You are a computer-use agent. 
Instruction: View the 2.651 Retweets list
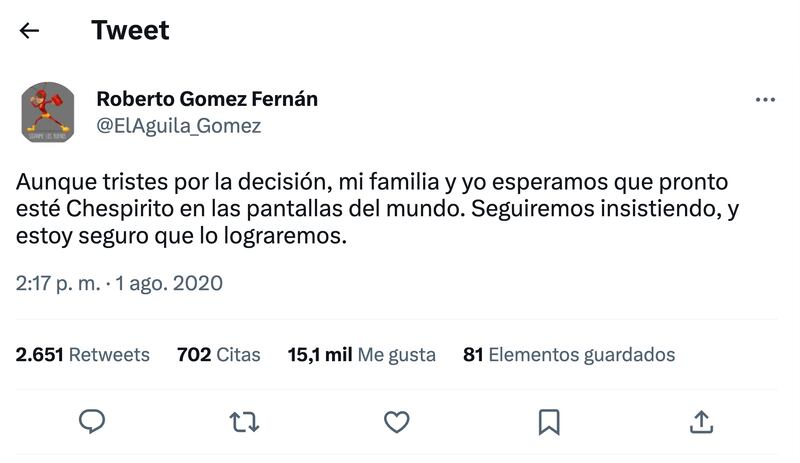[83, 354]
